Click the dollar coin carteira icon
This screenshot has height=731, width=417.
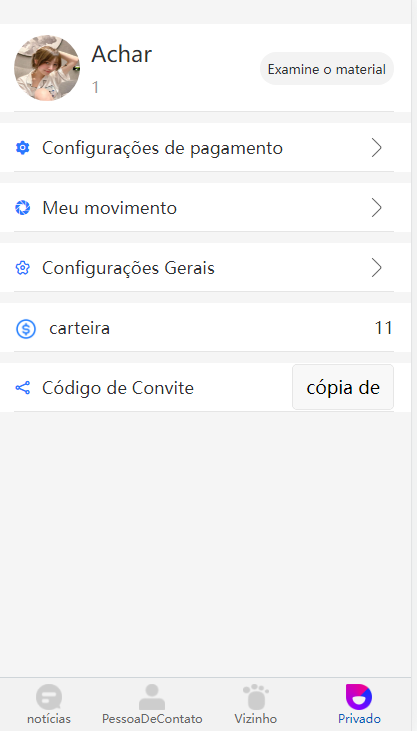tap(26, 328)
